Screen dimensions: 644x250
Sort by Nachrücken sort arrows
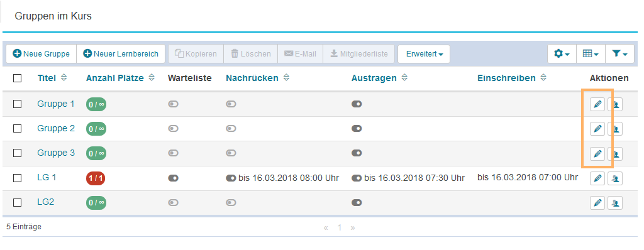click(286, 78)
